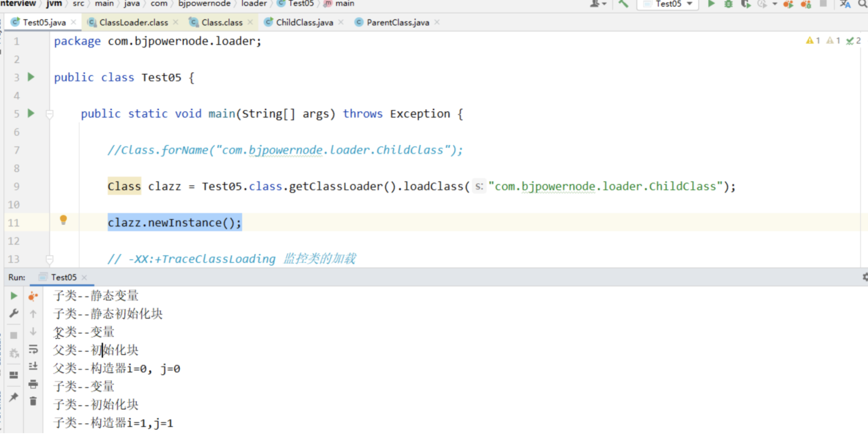The image size is (868, 437).
Task: Close the Test05.java tab
Action: (x=73, y=23)
